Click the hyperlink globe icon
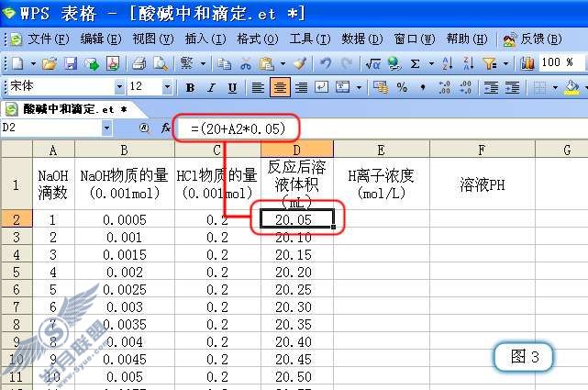588x390 pixels. (394, 63)
